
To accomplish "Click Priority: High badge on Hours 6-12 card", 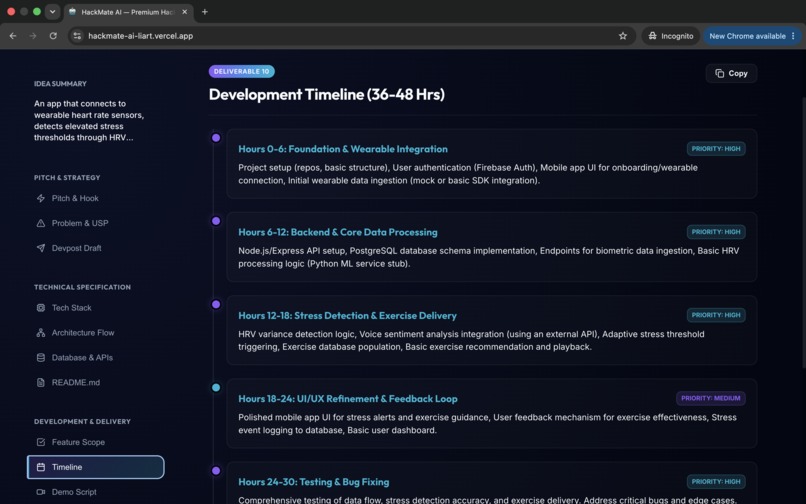I will coord(716,232).
